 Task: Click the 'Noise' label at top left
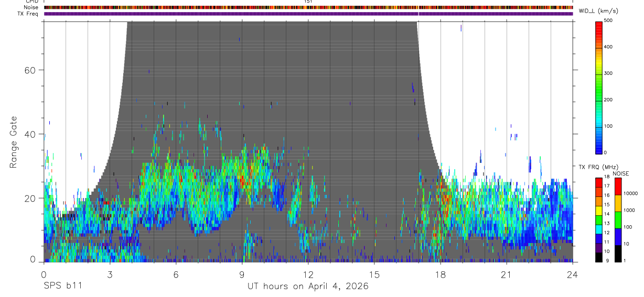[x=31, y=7]
